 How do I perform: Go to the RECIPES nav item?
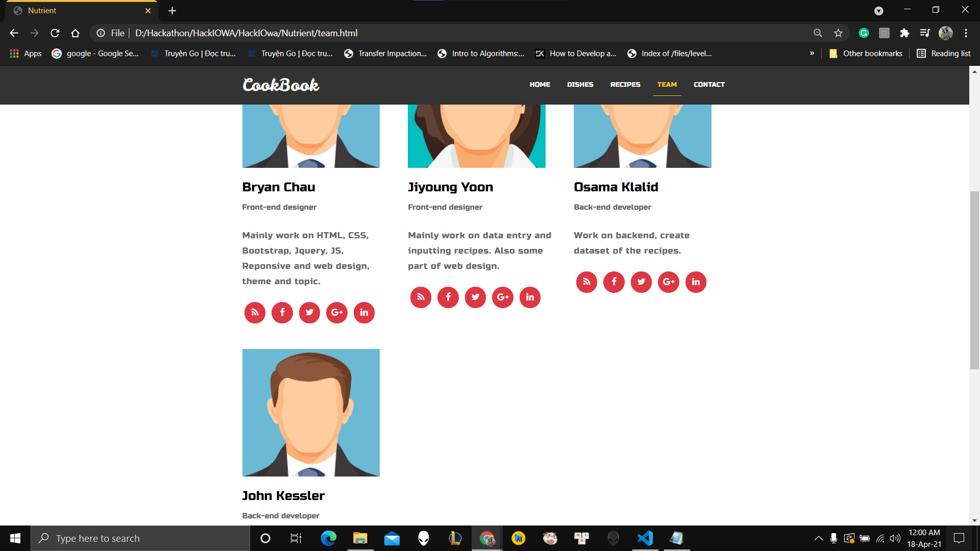click(x=625, y=85)
